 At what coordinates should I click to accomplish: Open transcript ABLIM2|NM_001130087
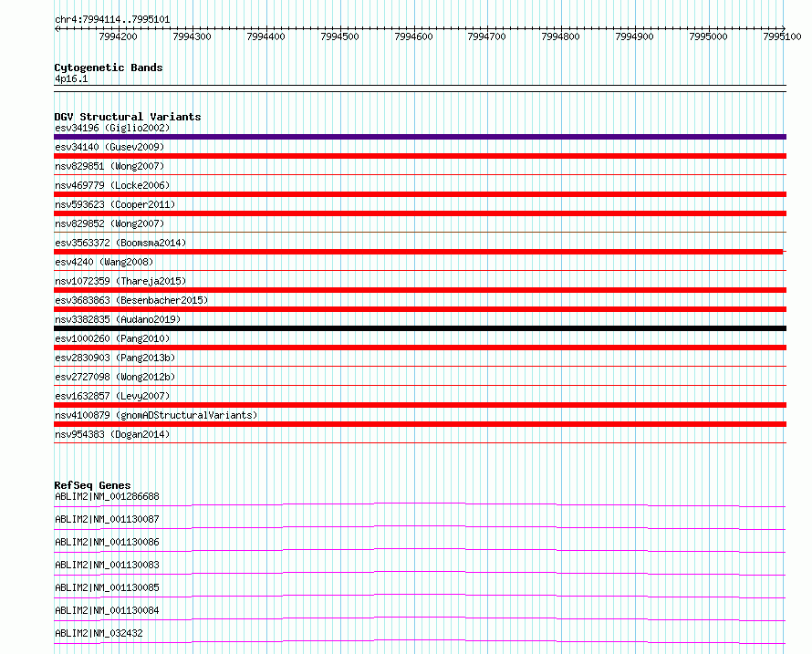(x=107, y=519)
